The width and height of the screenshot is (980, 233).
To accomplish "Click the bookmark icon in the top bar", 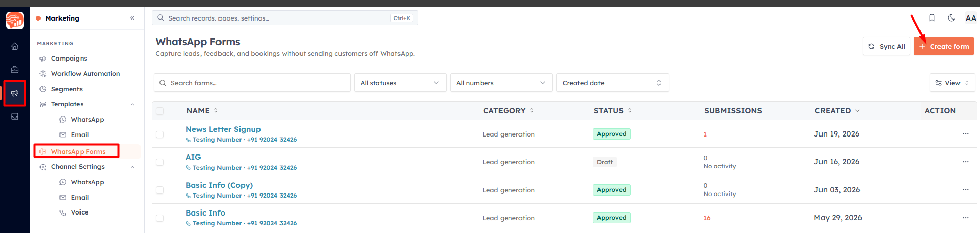I will point(932,18).
